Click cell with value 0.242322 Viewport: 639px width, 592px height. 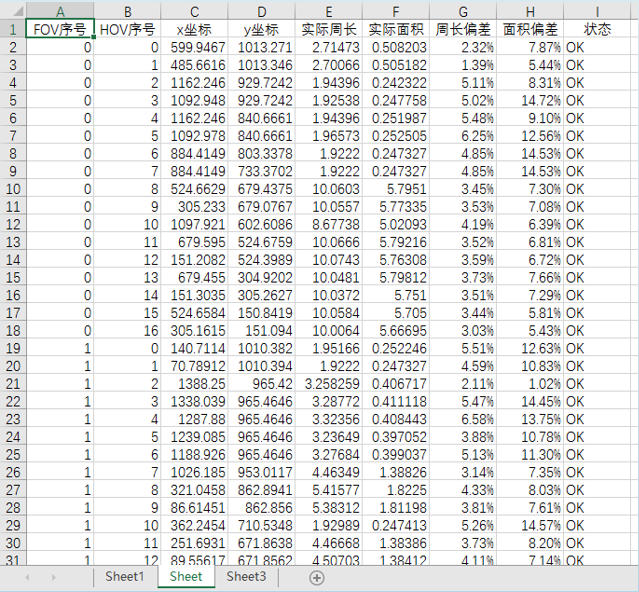(x=396, y=82)
